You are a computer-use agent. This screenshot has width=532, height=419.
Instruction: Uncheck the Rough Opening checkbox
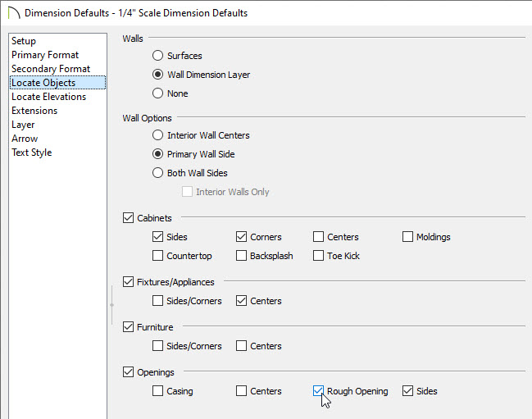click(319, 391)
